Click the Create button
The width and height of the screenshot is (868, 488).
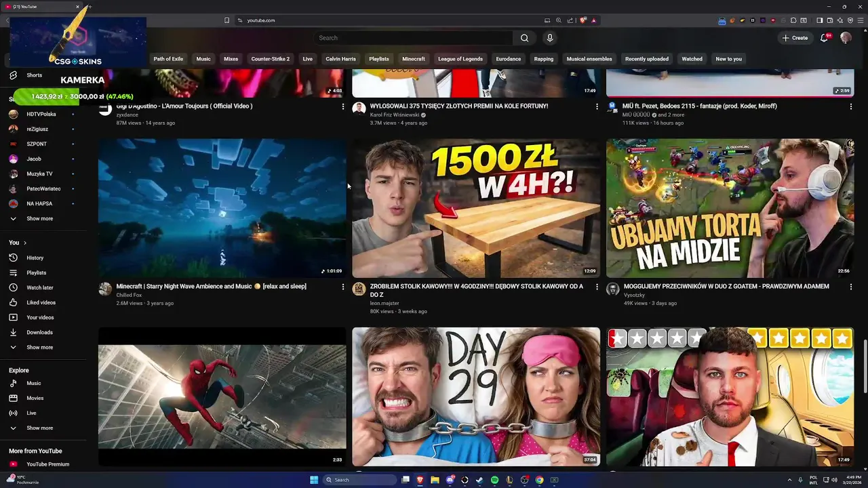coord(795,38)
